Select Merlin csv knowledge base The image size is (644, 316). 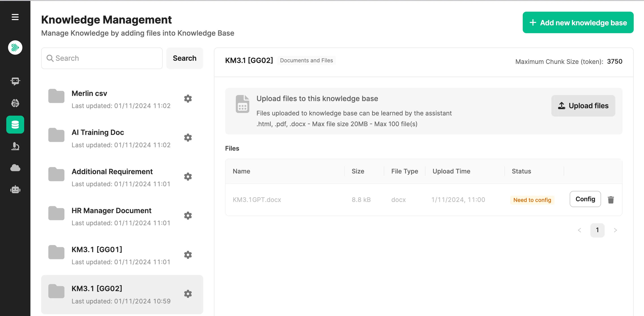[x=122, y=100]
